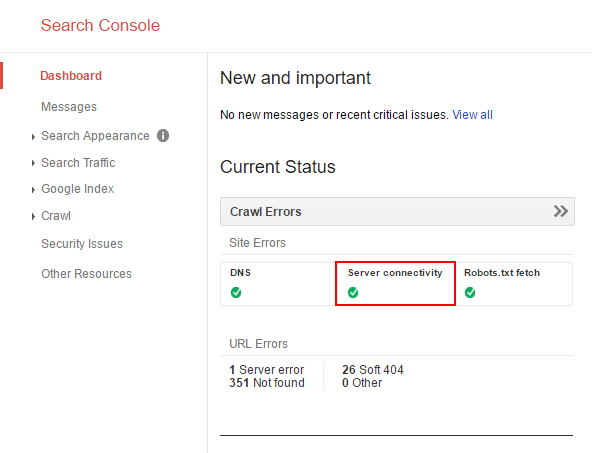Click the double chevron on Crawl Errors
592x453 pixels.
click(561, 211)
